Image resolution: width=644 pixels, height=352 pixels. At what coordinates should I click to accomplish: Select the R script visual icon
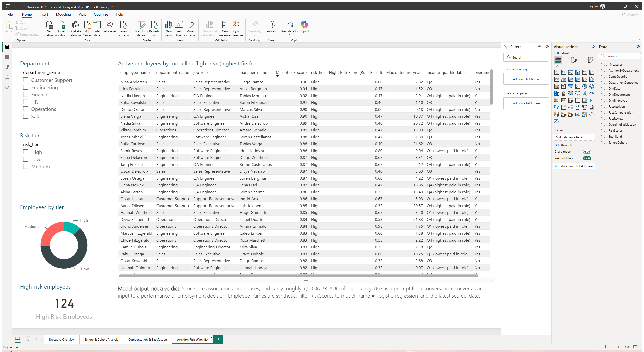tap(591, 100)
